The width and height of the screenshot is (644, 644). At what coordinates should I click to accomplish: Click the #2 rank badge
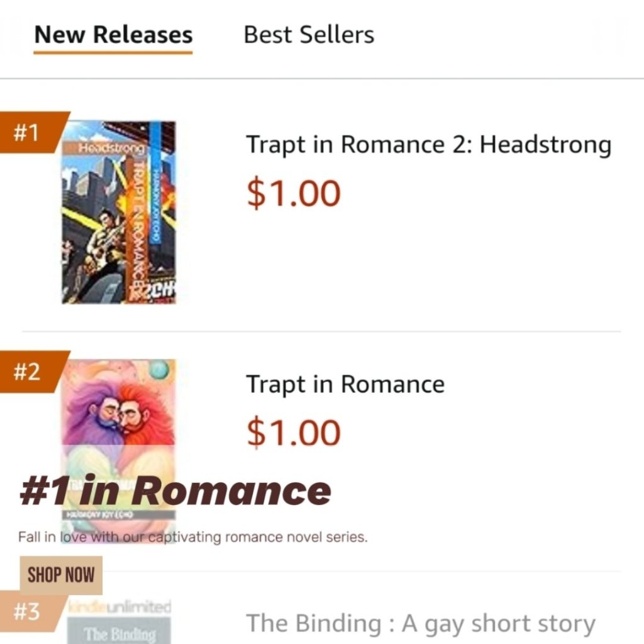tap(28, 371)
